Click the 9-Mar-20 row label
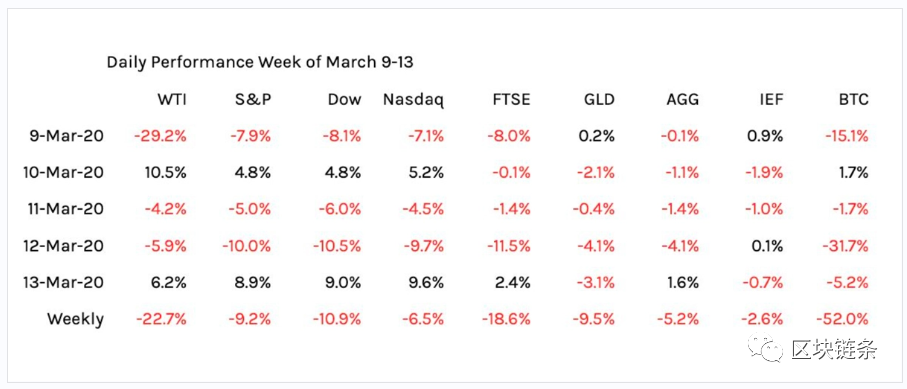907x389 pixels. point(67,136)
